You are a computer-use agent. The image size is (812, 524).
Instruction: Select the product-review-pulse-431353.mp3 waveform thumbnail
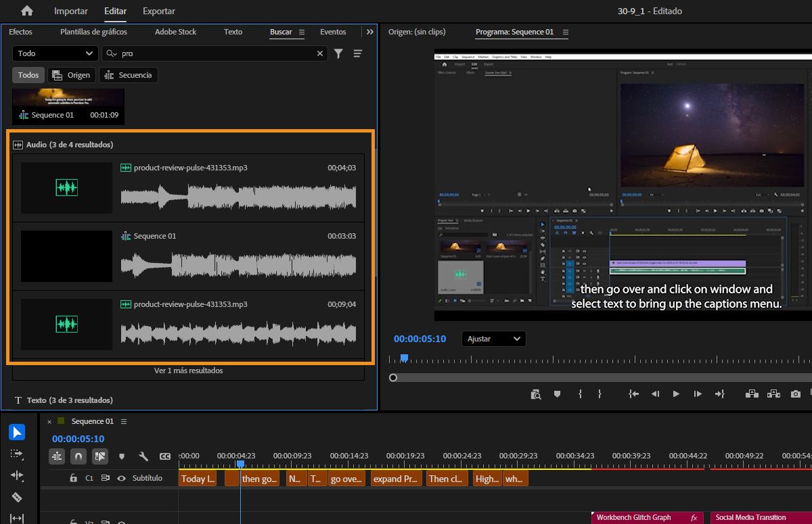[x=66, y=188]
